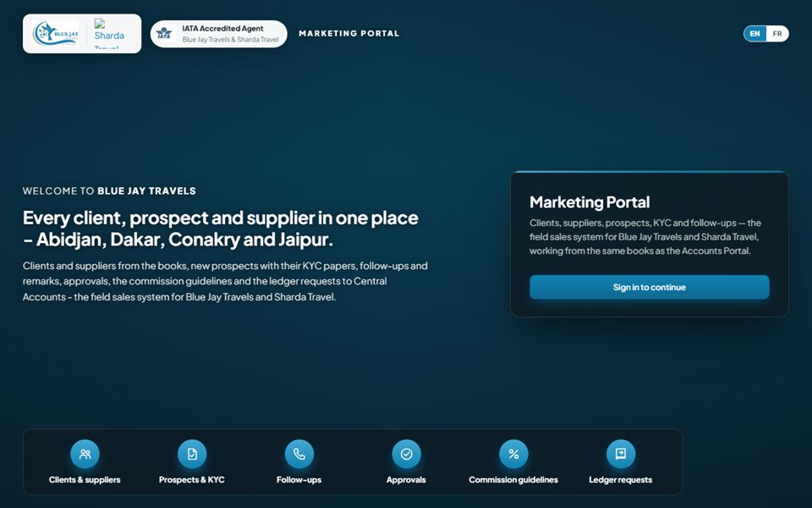Click the Ledger requests icon
This screenshot has width=812, height=508.
pyautogui.click(x=620, y=454)
